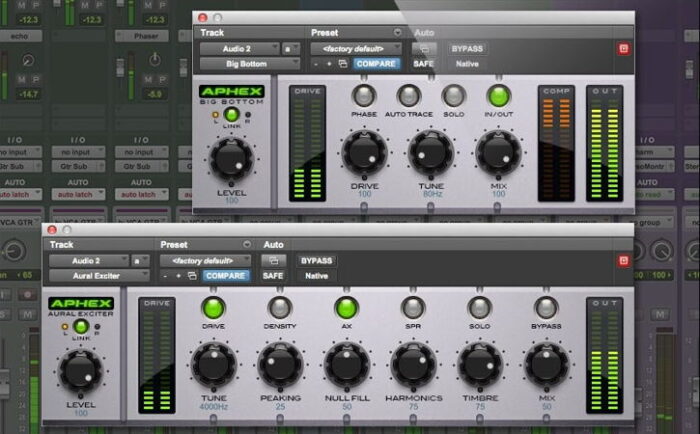Click the Drive button on Aural Exciter

213,307
